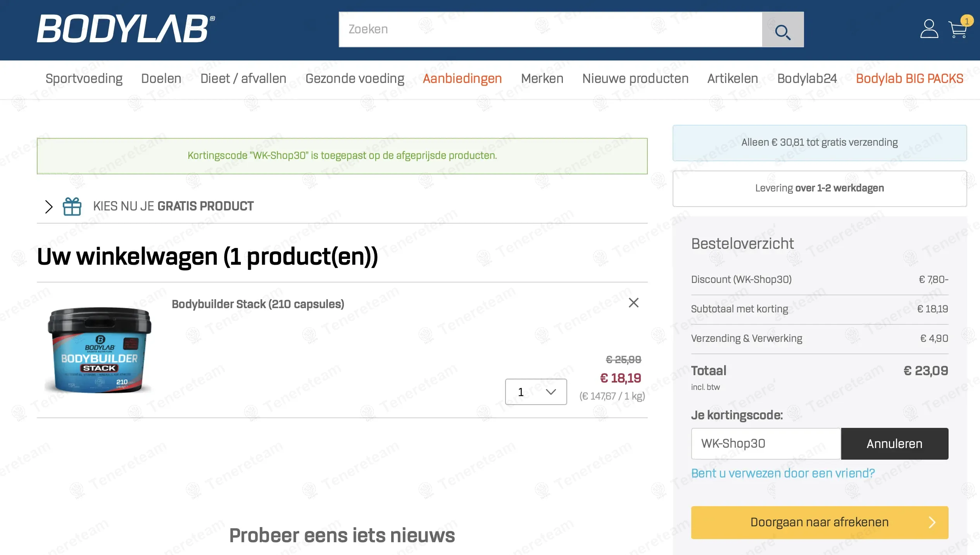Open Nieuwe producten
The image size is (980, 555).
click(635, 79)
